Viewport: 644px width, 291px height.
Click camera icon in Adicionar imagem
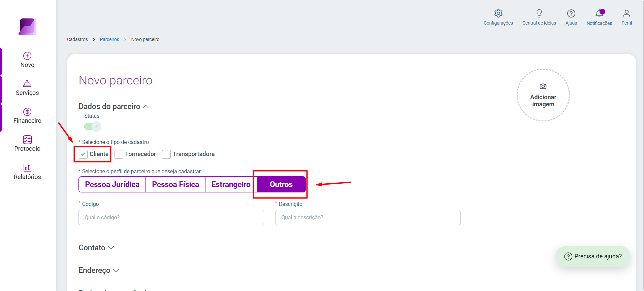coord(543,86)
